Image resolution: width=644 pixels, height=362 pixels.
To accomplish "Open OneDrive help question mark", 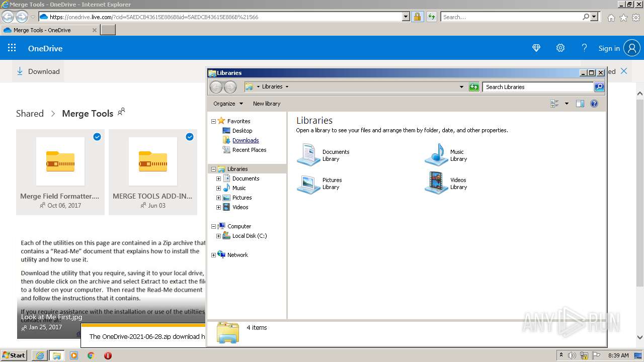I will [x=584, y=48].
